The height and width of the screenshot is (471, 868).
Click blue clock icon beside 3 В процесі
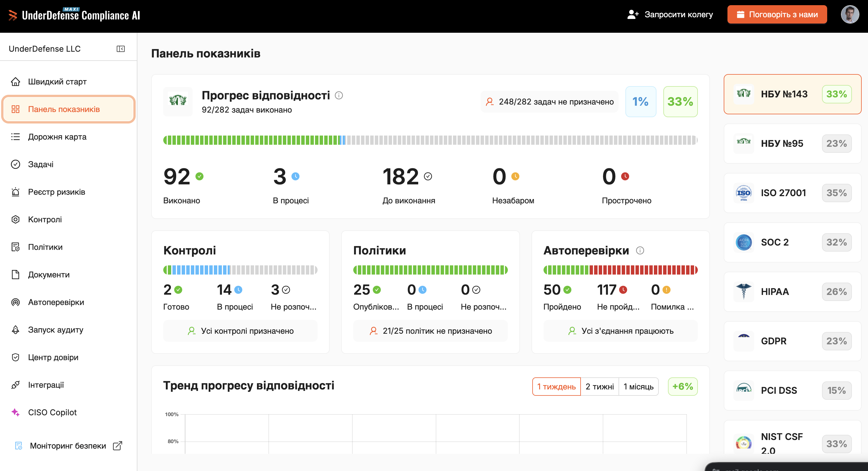tap(295, 176)
